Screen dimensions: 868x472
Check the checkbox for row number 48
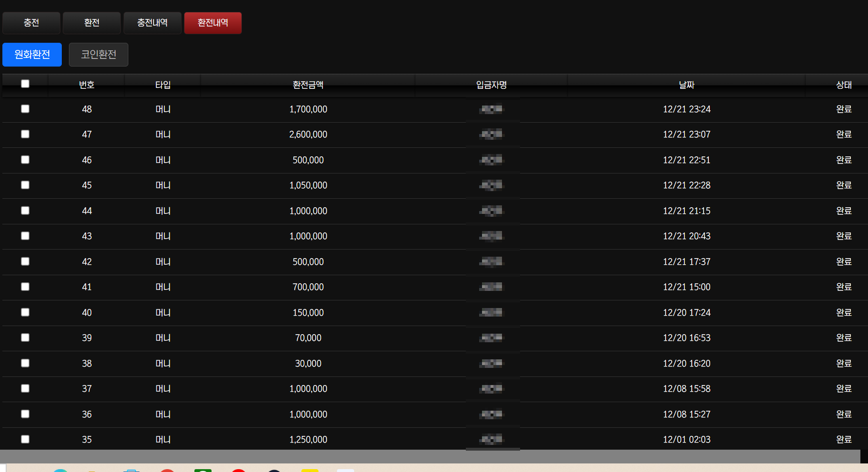point(25,109)
